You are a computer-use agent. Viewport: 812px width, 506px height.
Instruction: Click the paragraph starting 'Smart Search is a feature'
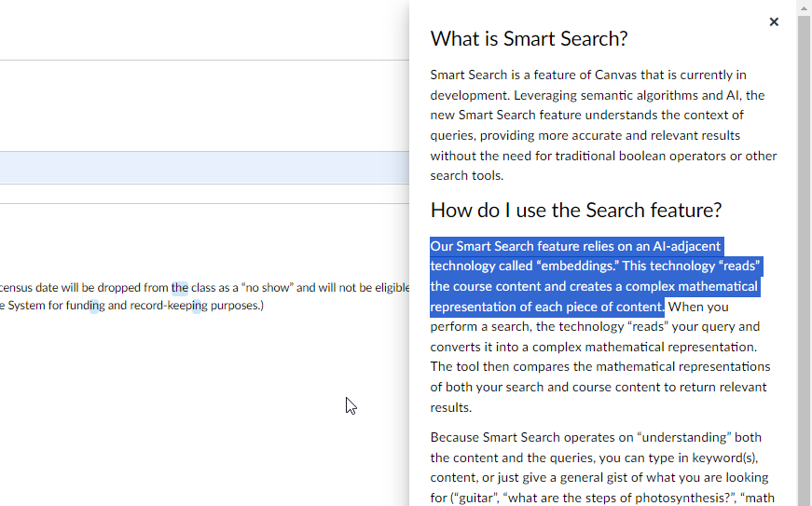603,125
